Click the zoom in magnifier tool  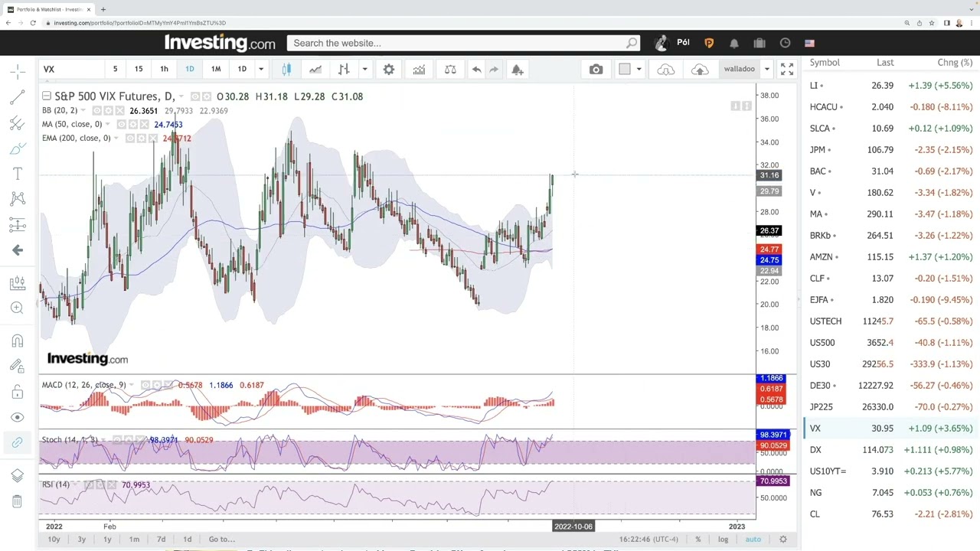point(17,308)
